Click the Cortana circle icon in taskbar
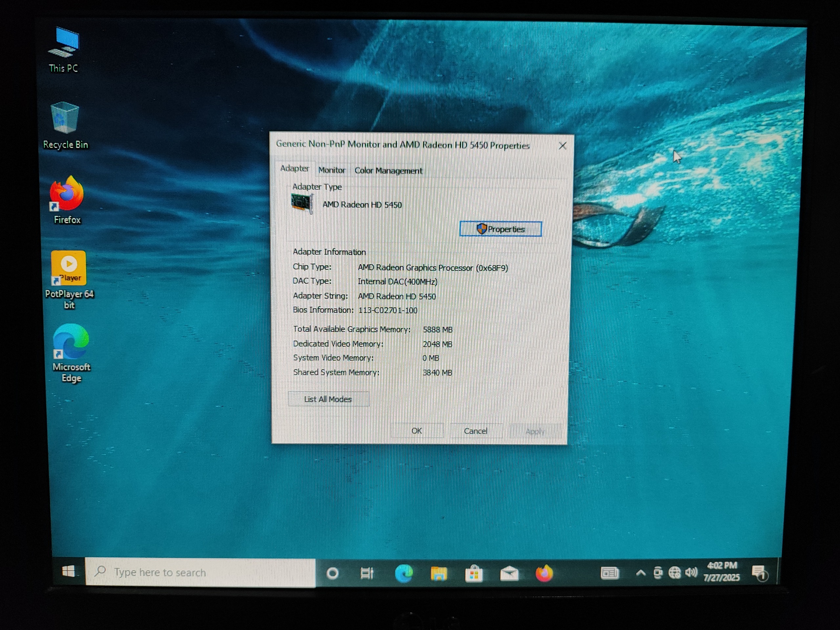The height and width of the screenshot is (630, 840). coord(333,573)
